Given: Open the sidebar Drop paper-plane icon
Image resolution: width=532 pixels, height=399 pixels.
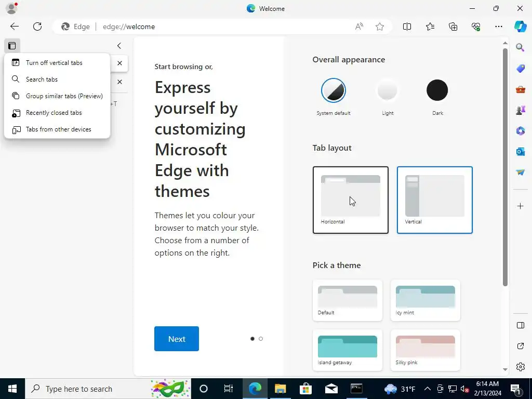Looking at the screenshot, I should pyautogui.click(x=520, y=172).
